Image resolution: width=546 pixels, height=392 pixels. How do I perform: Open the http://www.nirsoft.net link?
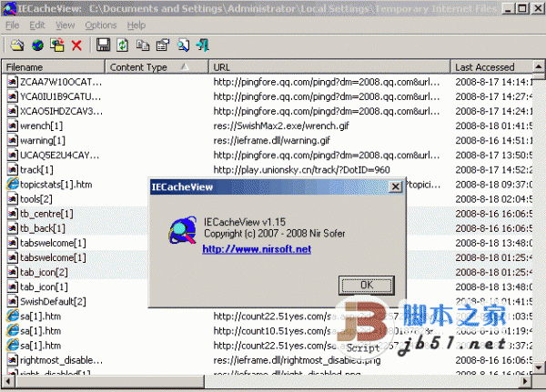(x=257, y=249)
